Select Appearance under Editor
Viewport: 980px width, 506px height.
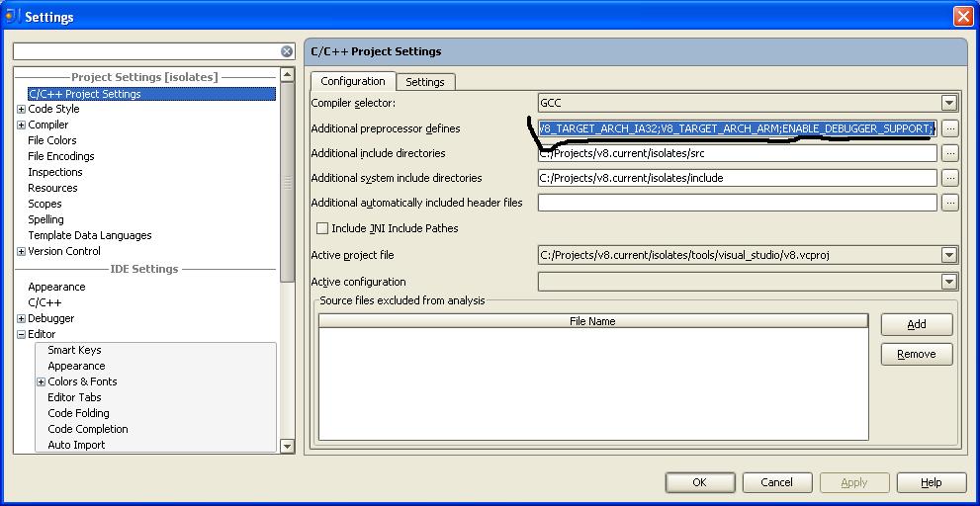(x=76, y=366)
